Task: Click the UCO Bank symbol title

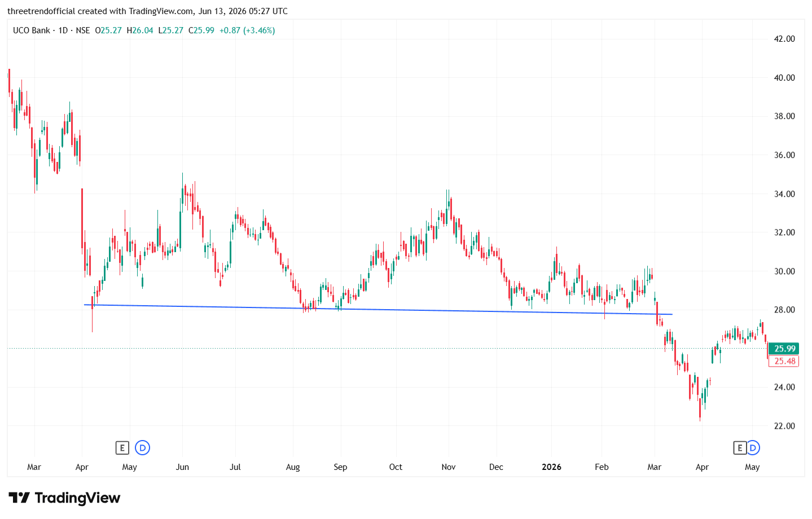Action: click(32, 30)
